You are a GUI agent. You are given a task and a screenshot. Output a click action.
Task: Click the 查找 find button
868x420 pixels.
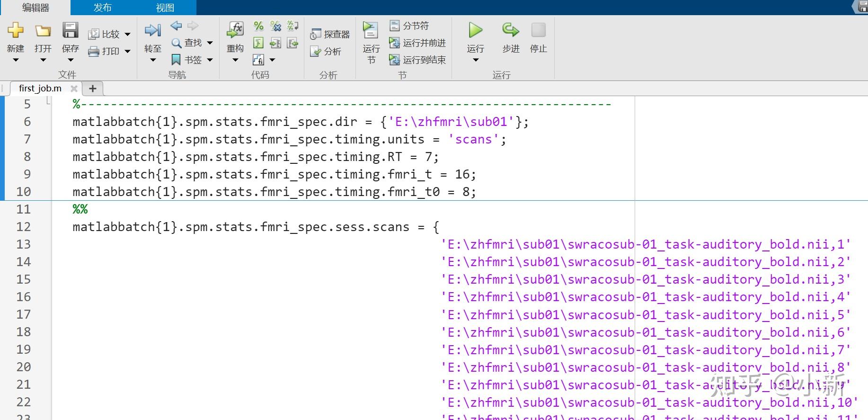pyautogui.click(x=187, y=43)
